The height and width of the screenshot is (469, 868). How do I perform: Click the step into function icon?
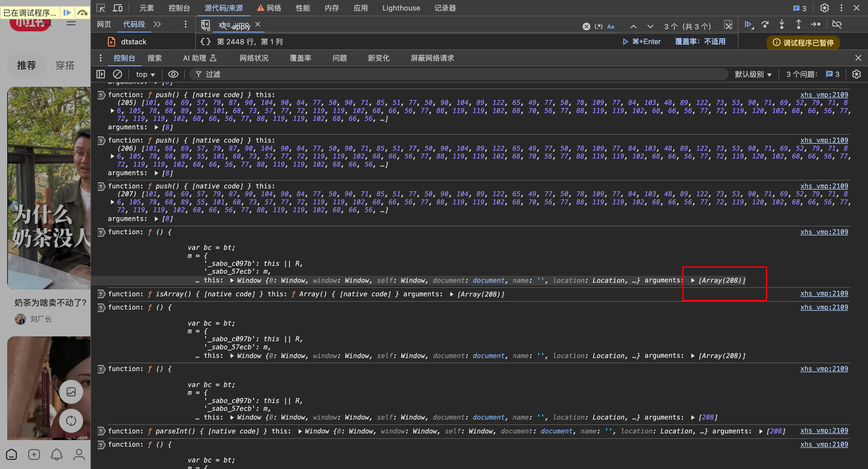[782, 24]
